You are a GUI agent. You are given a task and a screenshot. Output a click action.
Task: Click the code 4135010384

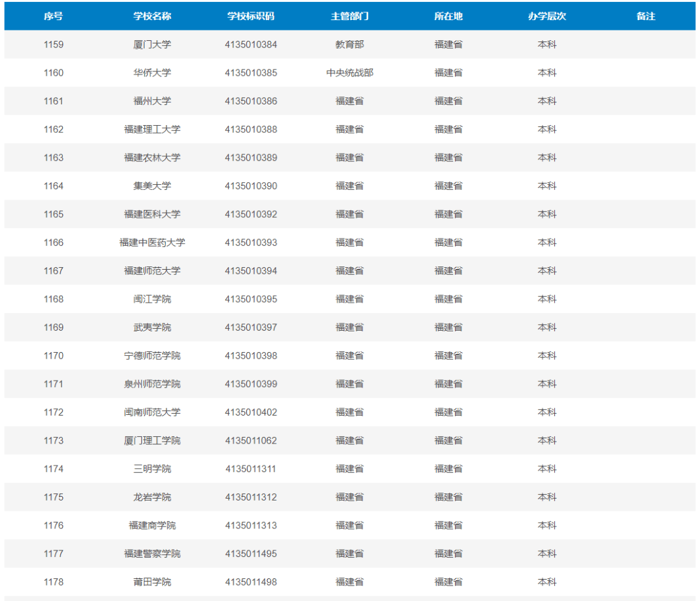click(251, 45)
